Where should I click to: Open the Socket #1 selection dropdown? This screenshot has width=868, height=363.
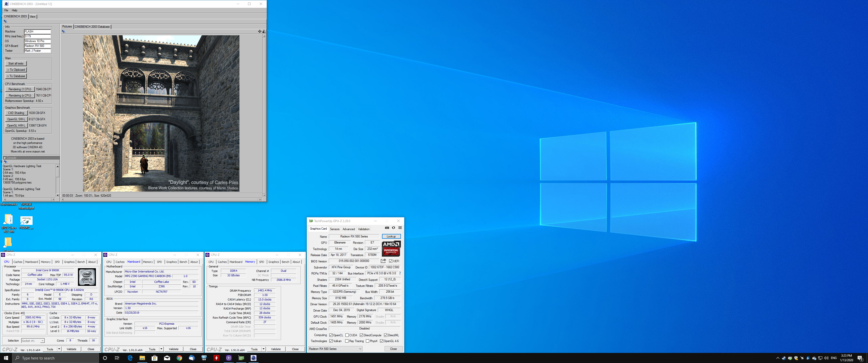tap(33, 341)
